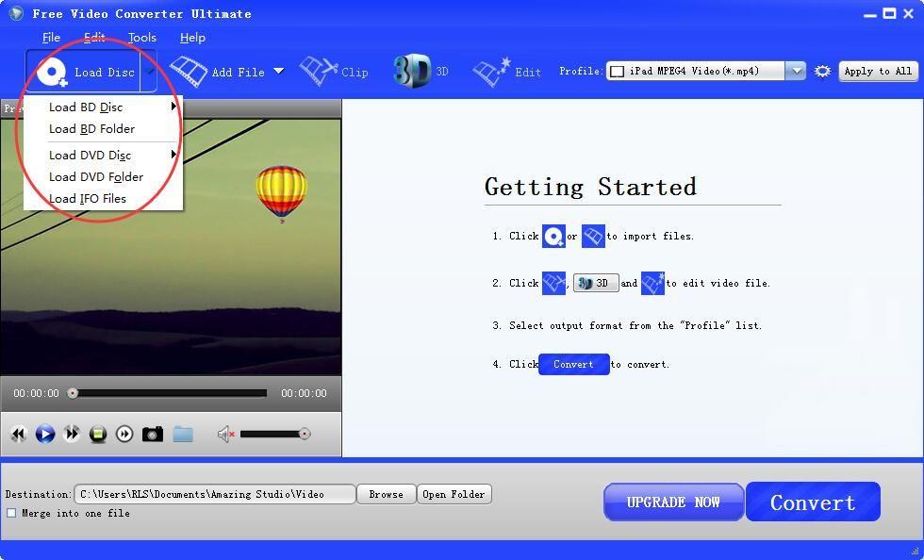The height and width of the screenshot is (560, 924).
Task: Open the Edit video effects tool
Action: click(491, 72)
